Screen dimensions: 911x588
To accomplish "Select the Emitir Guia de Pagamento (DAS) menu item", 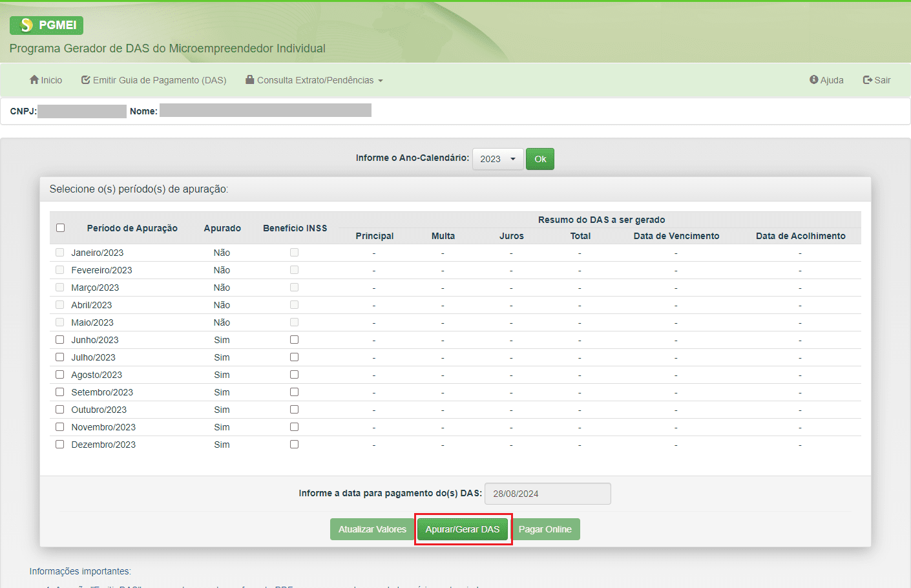I will (155, 80).
